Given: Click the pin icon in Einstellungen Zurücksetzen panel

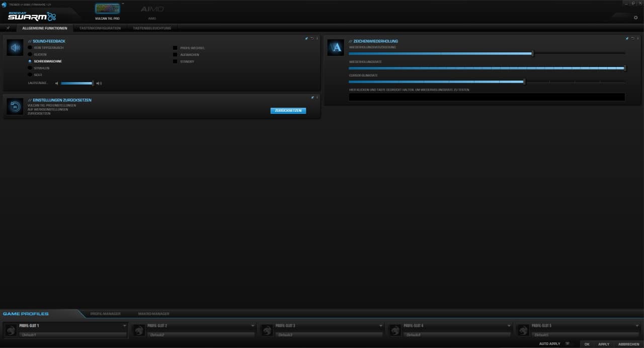Looking at the screenshot, I should point(312,97).
